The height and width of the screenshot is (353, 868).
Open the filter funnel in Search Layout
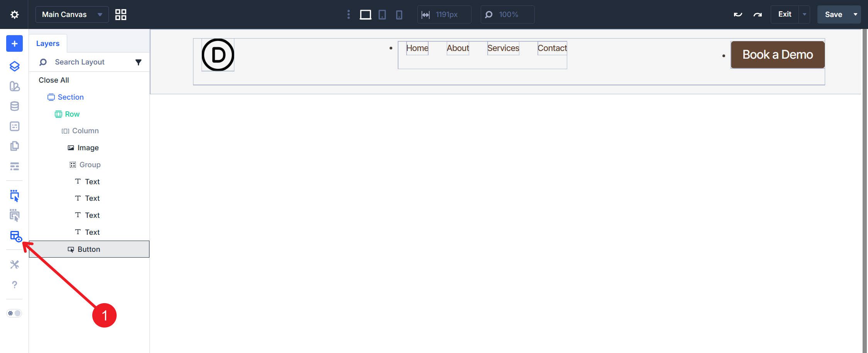click(x=138, y=62)
